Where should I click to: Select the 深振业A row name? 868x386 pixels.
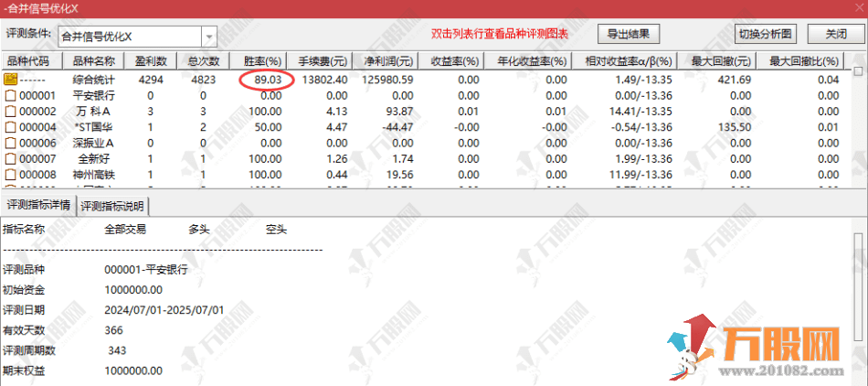[x=93, y=143]
